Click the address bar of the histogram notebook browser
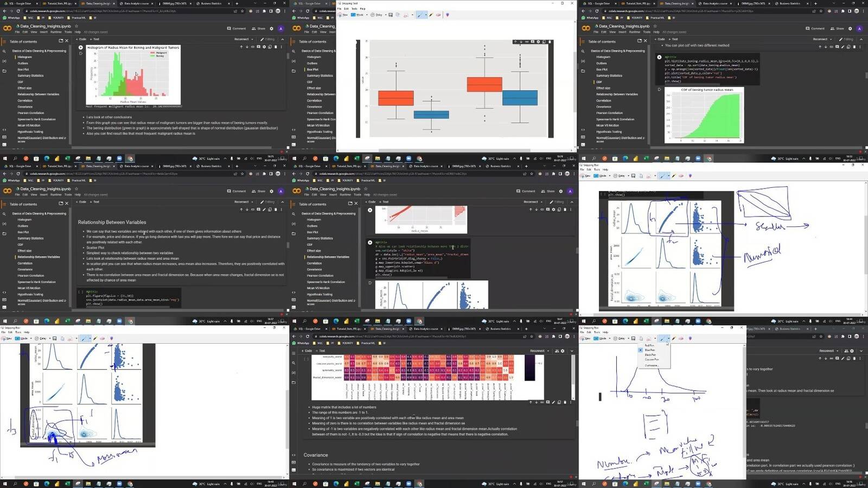868x488 pixels. [x=108, y=11]
